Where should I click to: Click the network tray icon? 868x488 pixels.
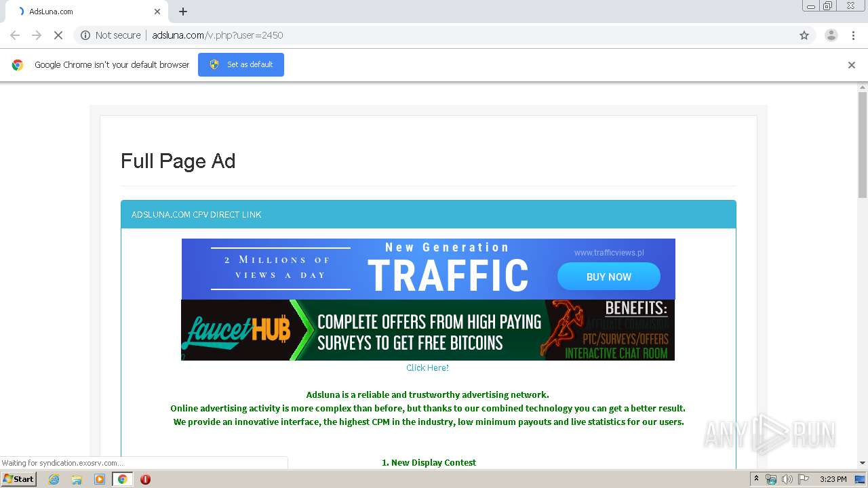point(771,479)
